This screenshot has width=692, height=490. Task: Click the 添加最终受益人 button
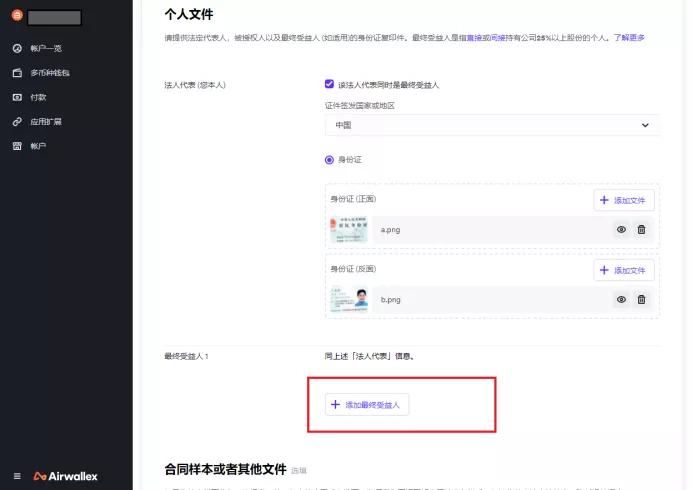tap(367, 404)
